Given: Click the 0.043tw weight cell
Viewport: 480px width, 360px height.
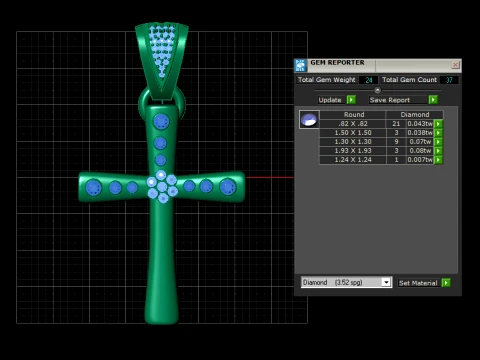Looking at the screenshot, I should 420,124.
